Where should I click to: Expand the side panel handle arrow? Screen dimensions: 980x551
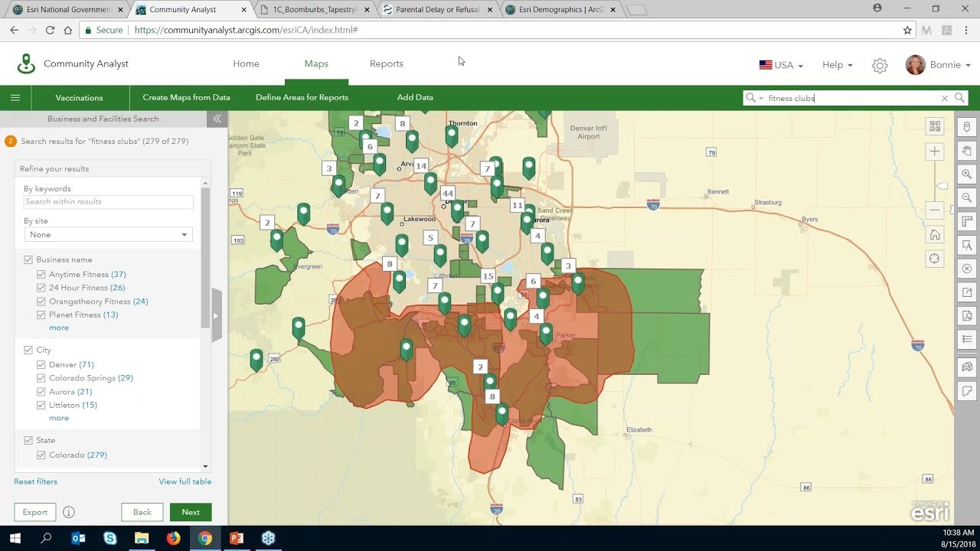pos(216,315)
